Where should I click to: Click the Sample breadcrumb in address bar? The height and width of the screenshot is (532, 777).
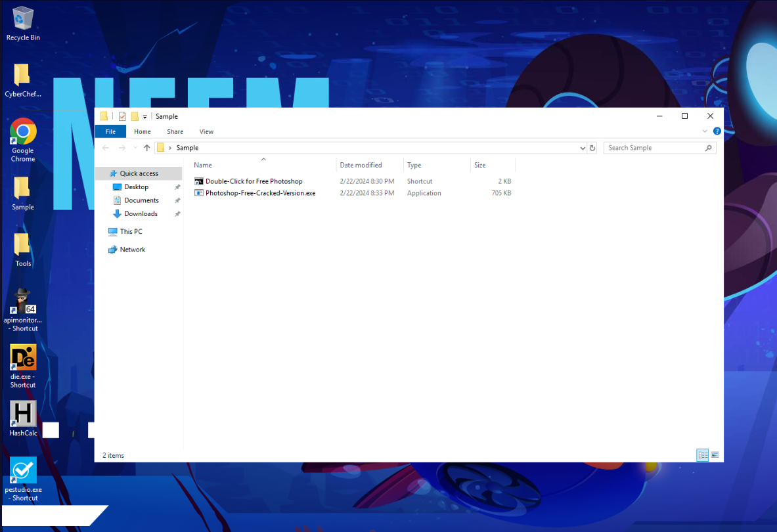[187, 148]
